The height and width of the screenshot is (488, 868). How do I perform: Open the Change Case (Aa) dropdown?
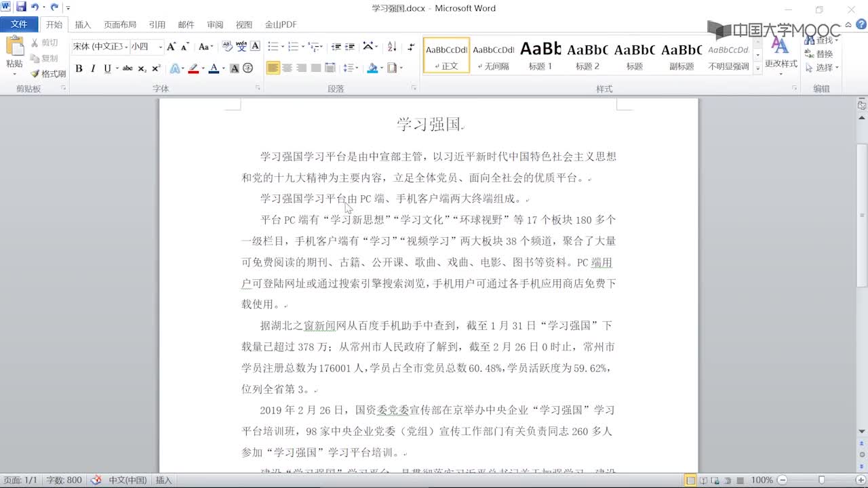point(204,47)
